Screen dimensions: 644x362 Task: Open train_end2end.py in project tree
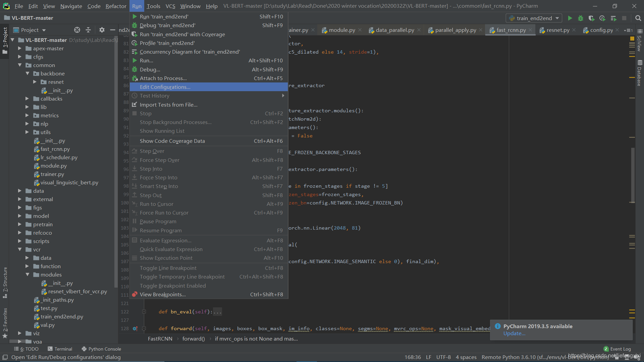[62, 316]
